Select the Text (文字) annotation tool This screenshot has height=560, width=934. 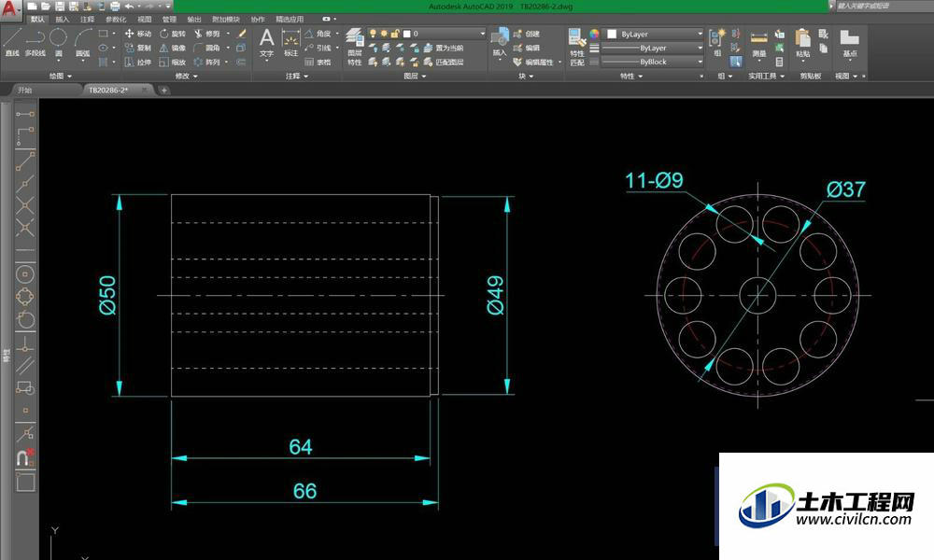tap(266, 44)
